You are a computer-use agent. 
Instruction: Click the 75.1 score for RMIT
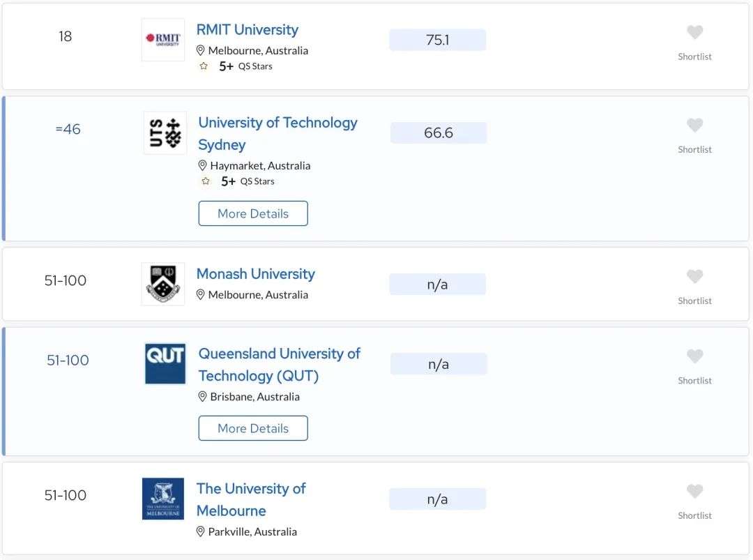pyautogui.click(x=437, y=40)
